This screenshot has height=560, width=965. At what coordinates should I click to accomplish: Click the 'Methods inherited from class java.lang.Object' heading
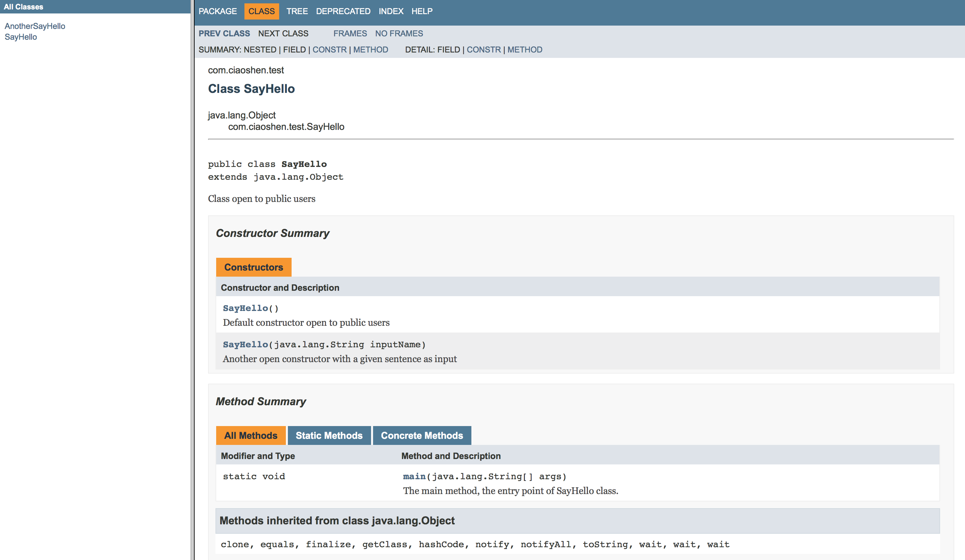pyautogui.click(x=337, y=521)
